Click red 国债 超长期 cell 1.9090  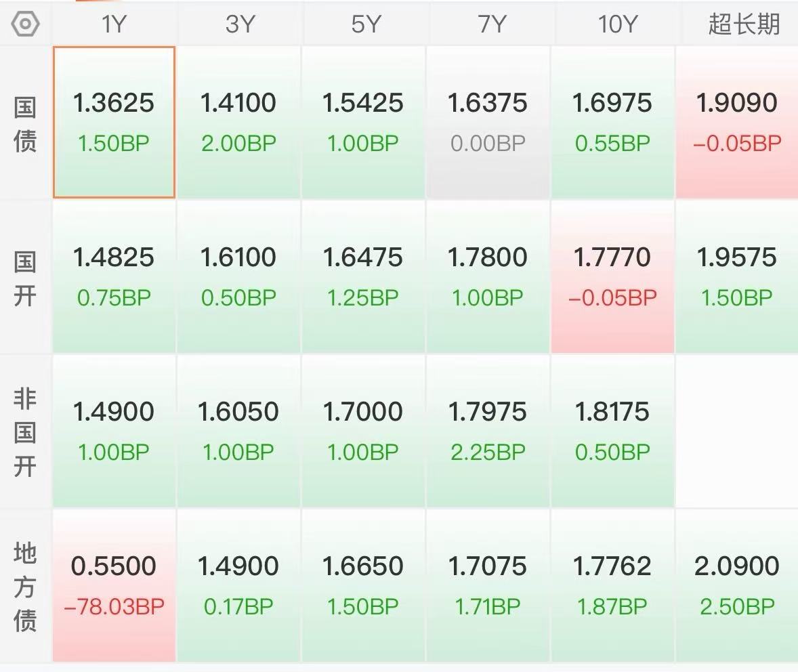pos(737,122)
